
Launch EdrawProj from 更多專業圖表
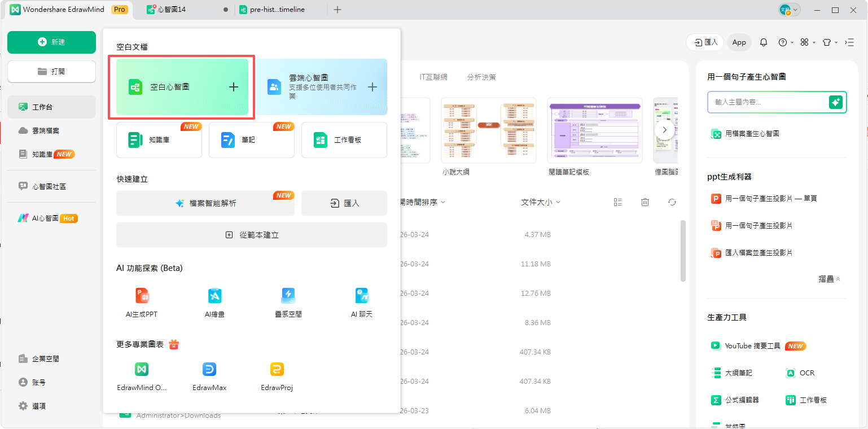point(277,369)
